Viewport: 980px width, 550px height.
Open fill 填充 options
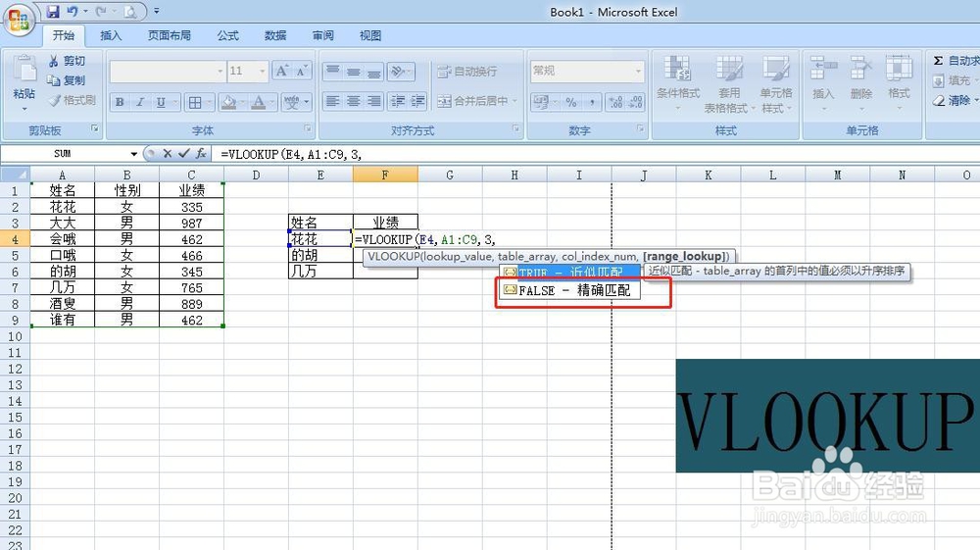point(954,80)
